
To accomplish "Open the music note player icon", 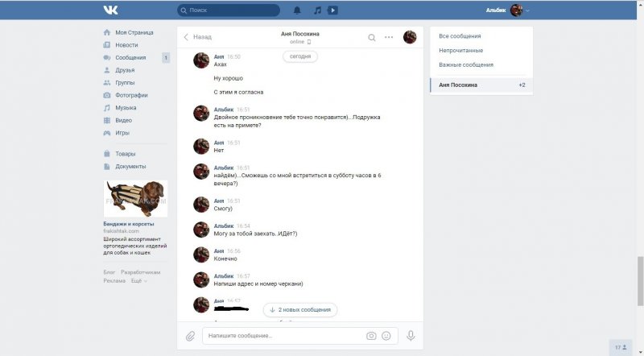I will click(x=317, y=10).
